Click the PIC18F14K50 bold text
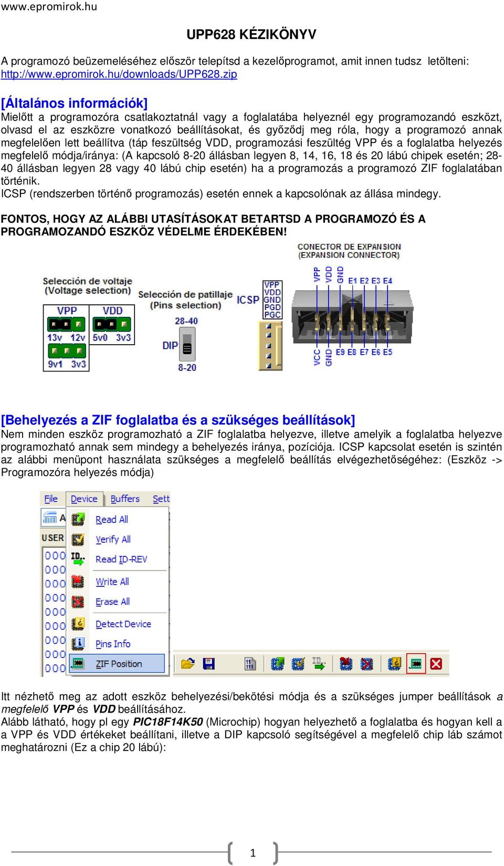Screen dimensions: 504x866 [x=168, y=721]
